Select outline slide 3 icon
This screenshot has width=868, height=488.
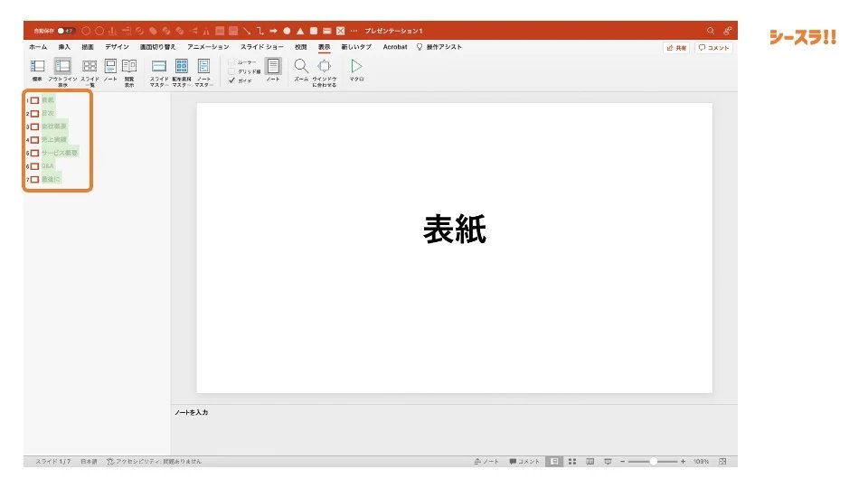[35, 127]
